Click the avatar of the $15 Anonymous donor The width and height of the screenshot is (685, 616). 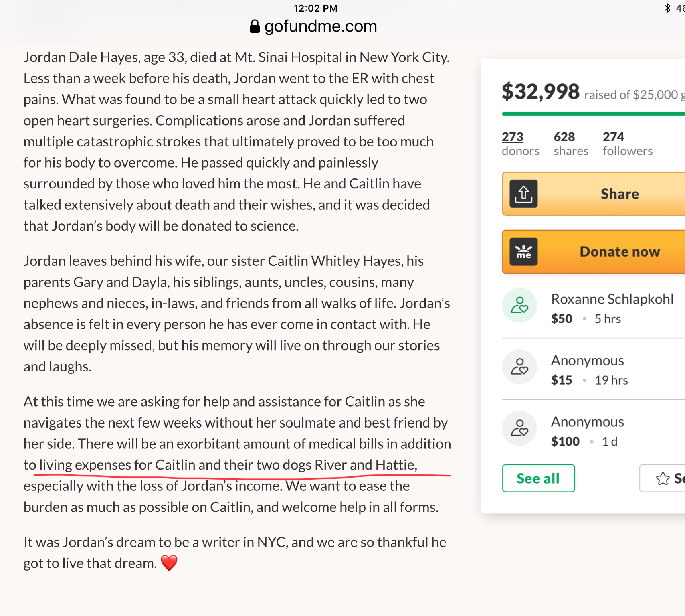tap(519, 367)
